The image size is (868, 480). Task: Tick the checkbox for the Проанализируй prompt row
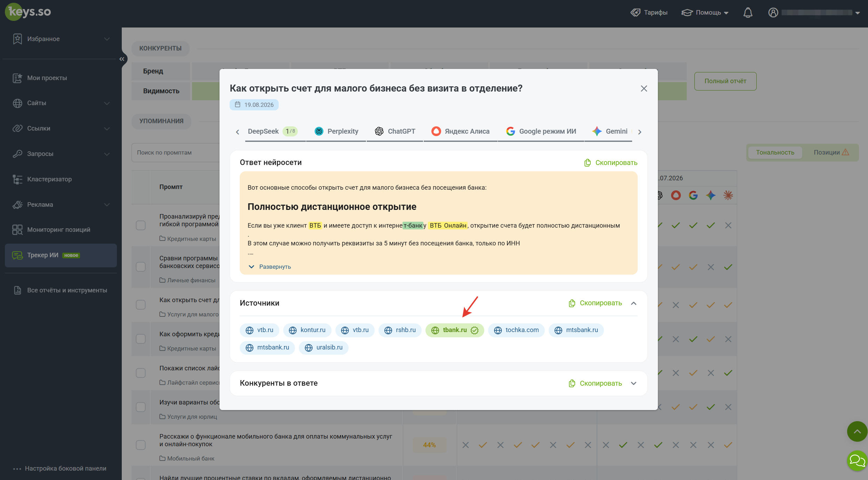tap(141, 226)
